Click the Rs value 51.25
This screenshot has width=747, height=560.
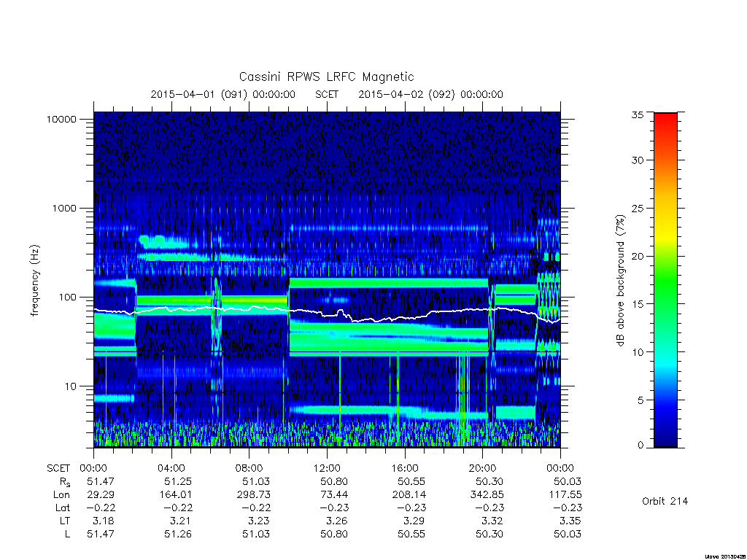178,481
